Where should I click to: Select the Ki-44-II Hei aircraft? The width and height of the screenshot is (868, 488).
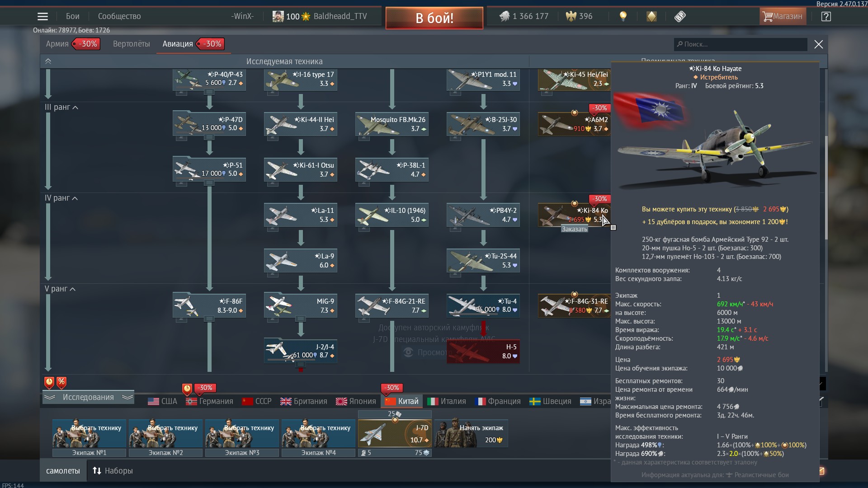[301, 124]
